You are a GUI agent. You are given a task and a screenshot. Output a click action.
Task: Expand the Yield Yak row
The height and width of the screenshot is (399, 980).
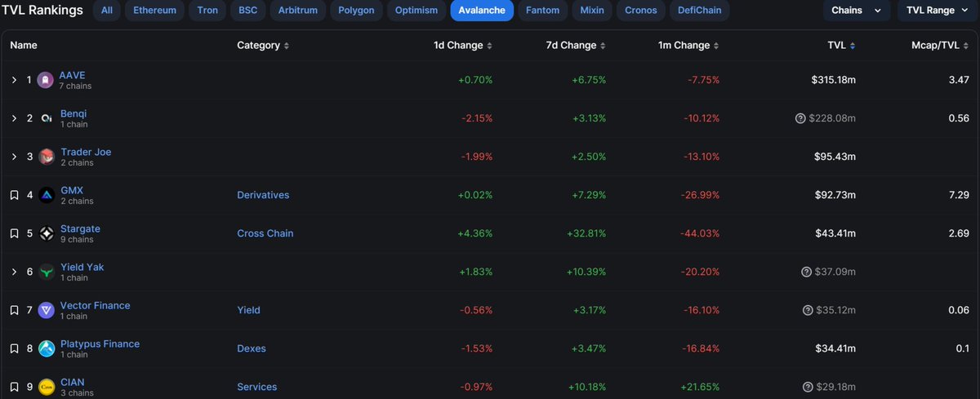point(14,272)
